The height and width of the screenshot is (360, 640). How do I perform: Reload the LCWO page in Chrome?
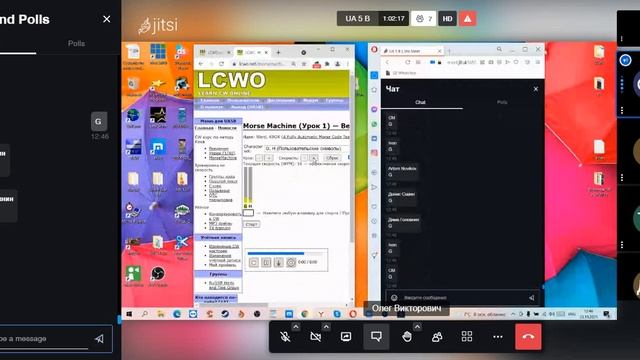click(222, 64)
